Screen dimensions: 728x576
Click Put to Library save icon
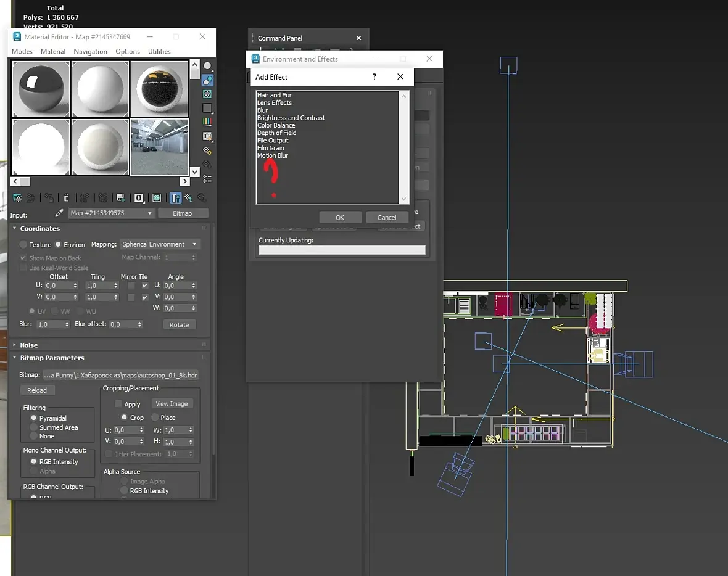[121, 198]
